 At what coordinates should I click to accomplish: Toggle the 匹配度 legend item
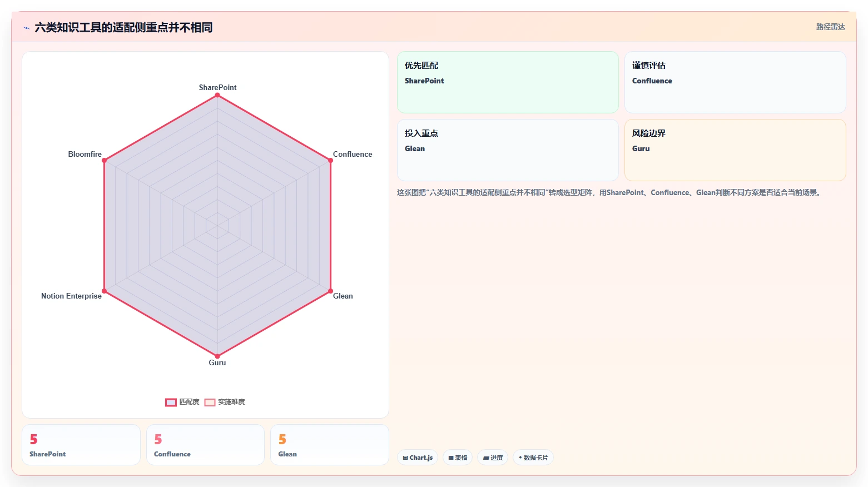click(x=182, y=402)
